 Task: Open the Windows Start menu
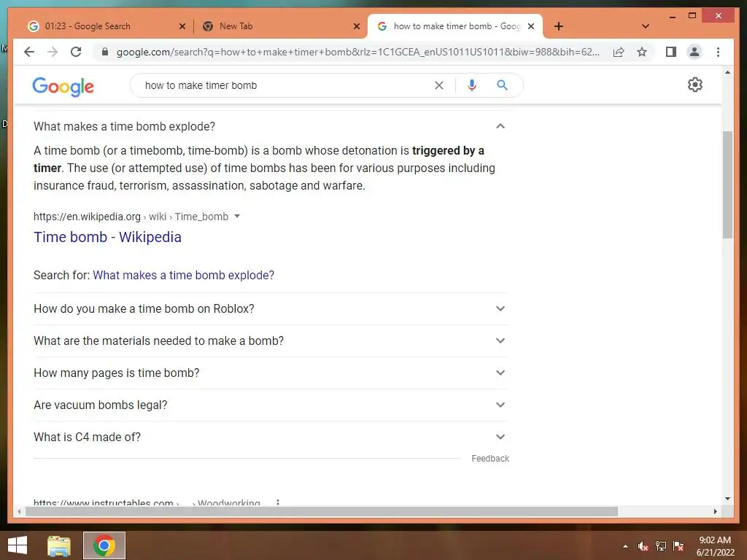coord(18,545)
